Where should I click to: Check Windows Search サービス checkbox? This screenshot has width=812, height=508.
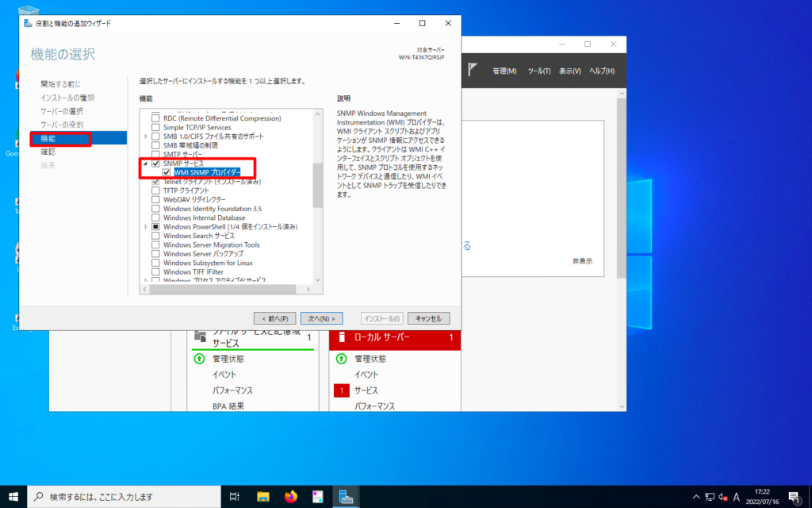coord(155,236)
